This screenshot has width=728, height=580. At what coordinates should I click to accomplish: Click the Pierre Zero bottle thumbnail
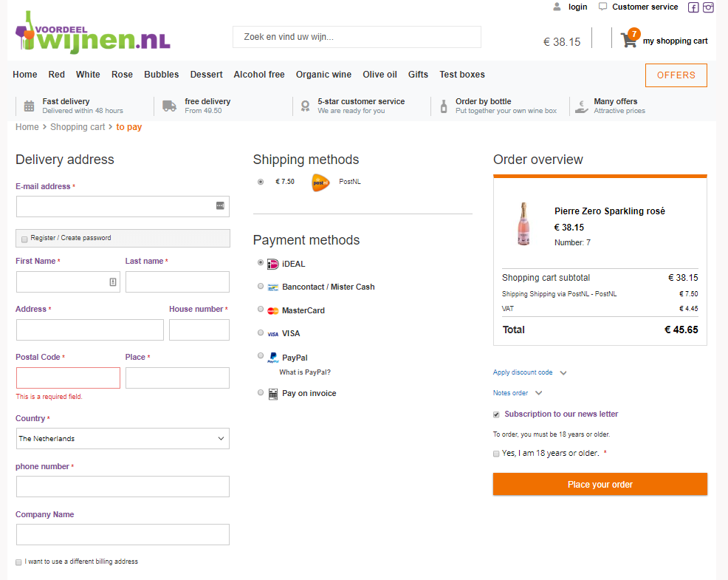[523, 224]
